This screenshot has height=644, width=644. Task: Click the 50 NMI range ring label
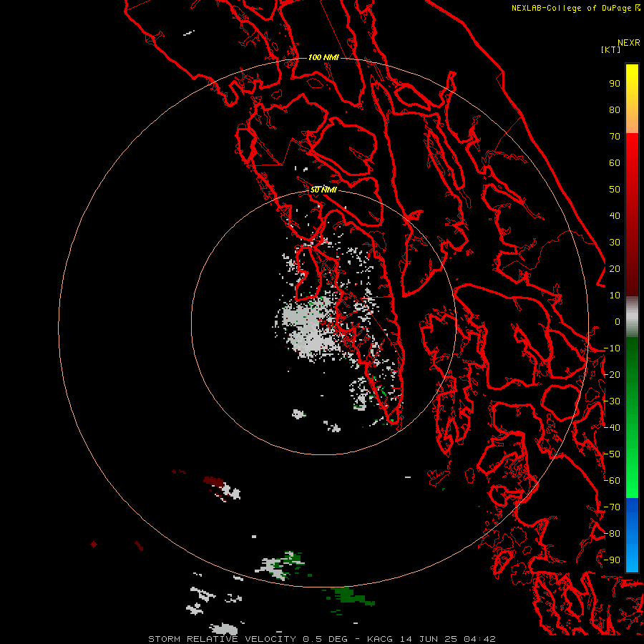(x=323, y=190)
